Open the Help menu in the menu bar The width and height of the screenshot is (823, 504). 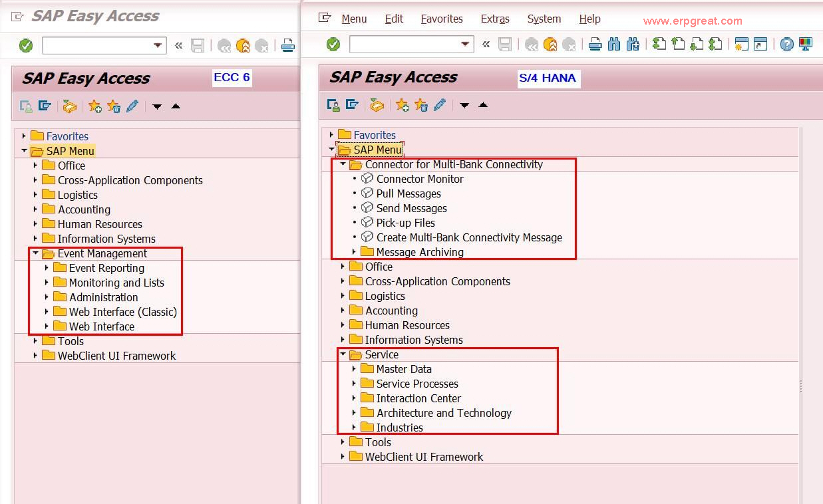point(589,19)
